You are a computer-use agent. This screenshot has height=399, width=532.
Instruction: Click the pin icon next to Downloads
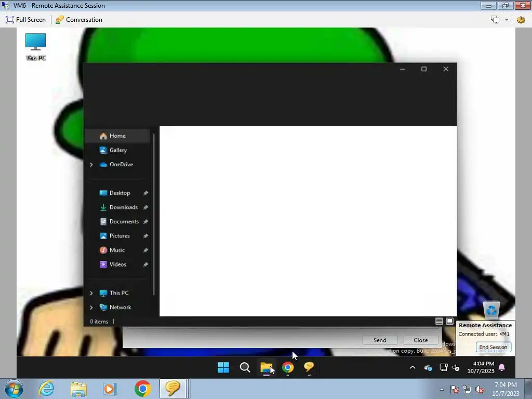[145, 207]
